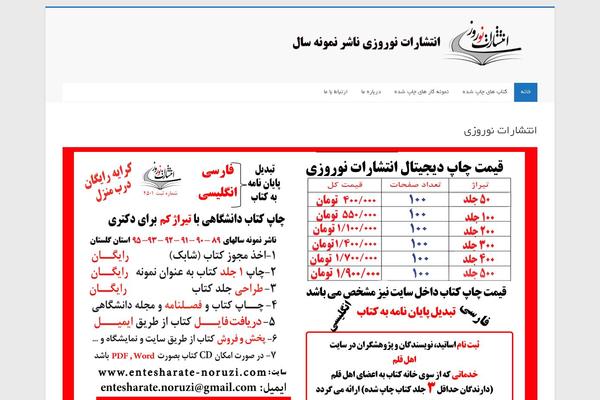The image size is (600, 400).
Task: Click the headline چاپ کتاب دانشگاهی با تیراژ کم برای دکتری
Action: [196, 220]
